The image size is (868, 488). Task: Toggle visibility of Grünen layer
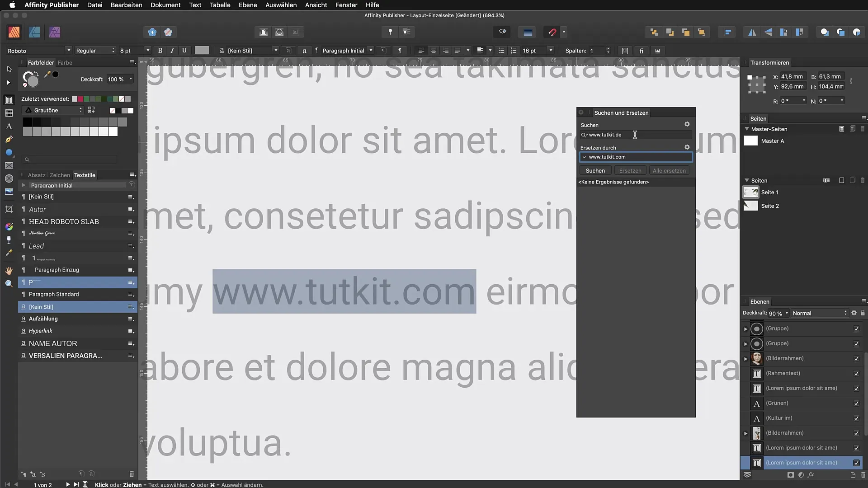pos(856,404)
